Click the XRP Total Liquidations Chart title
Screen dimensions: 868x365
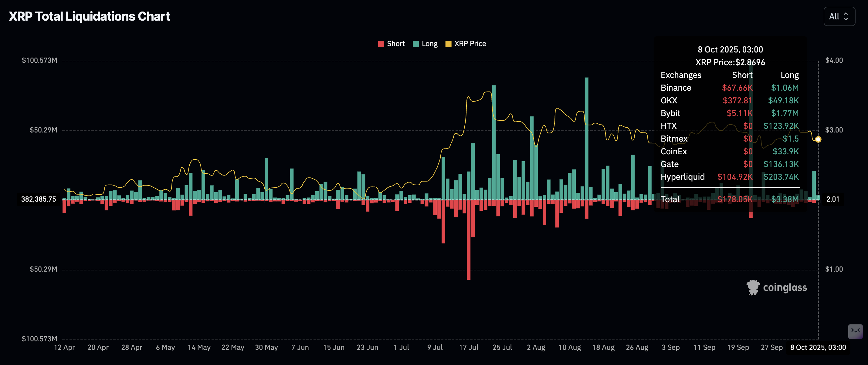click(89, 16)
